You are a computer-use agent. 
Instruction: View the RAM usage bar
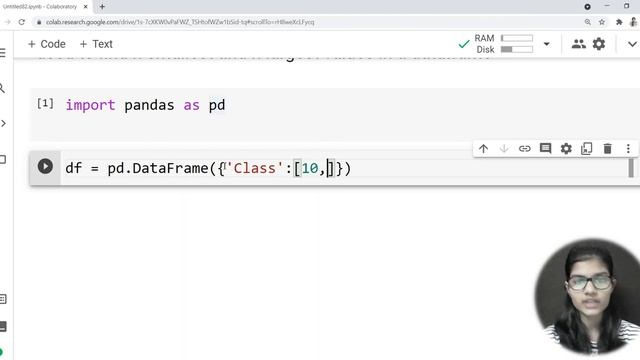[517, 38]
